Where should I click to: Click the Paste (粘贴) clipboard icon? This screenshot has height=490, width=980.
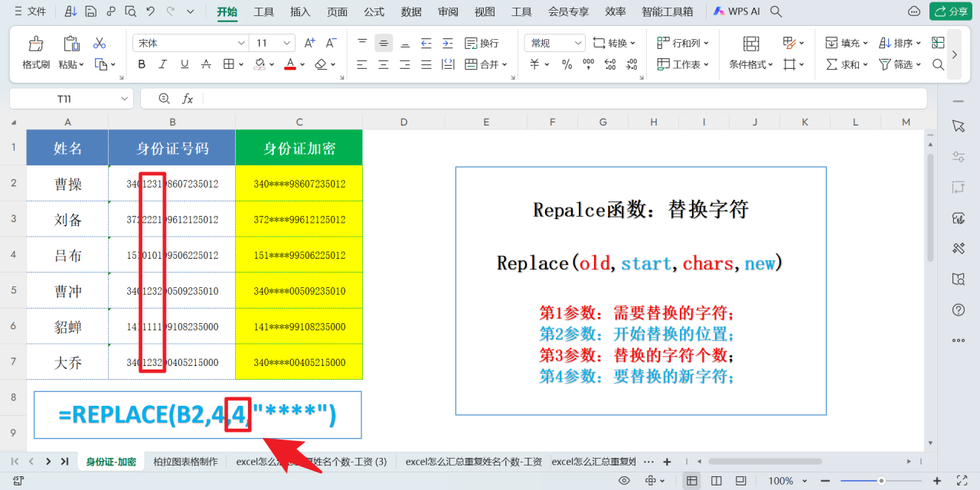[71, 44]
